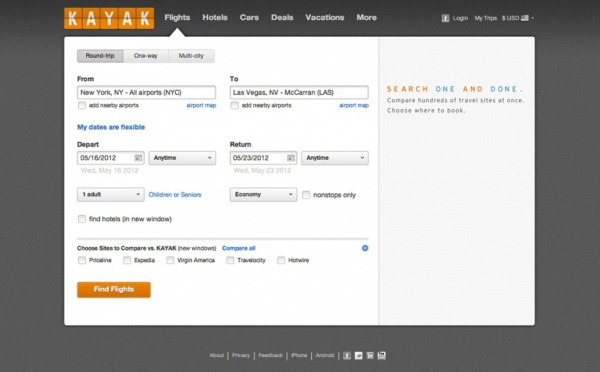Click the KAYAK logo

[x=109, y=18]
